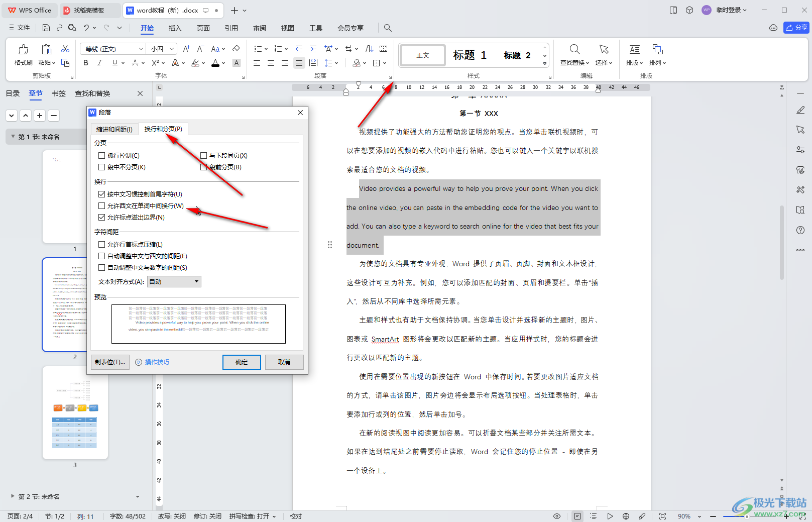Toggle Italic formatting
The image size is (812, 522).
(99, 63)
